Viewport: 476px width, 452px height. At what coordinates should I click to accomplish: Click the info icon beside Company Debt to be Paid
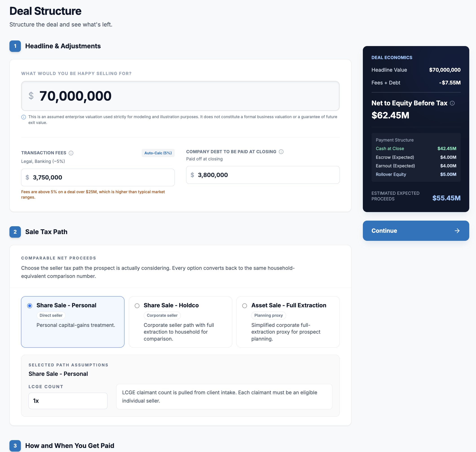coord(281,152)
